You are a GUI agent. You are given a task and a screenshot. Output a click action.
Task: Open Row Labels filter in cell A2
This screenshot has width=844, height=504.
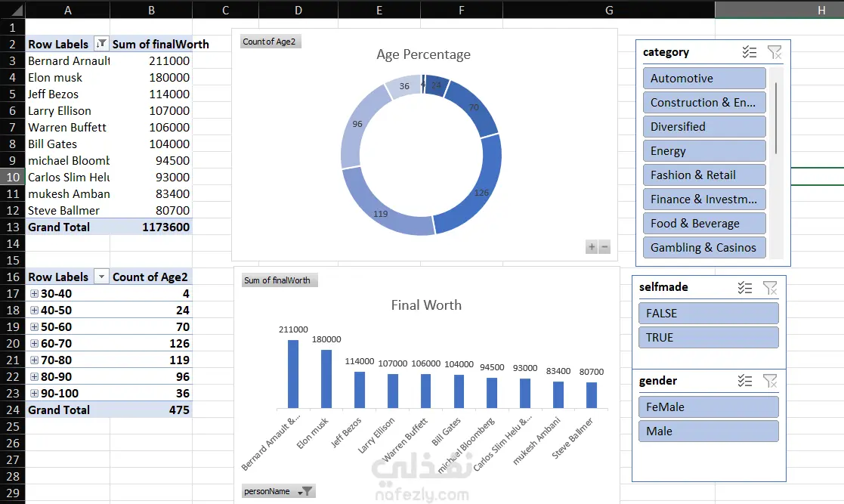point(100,44)
